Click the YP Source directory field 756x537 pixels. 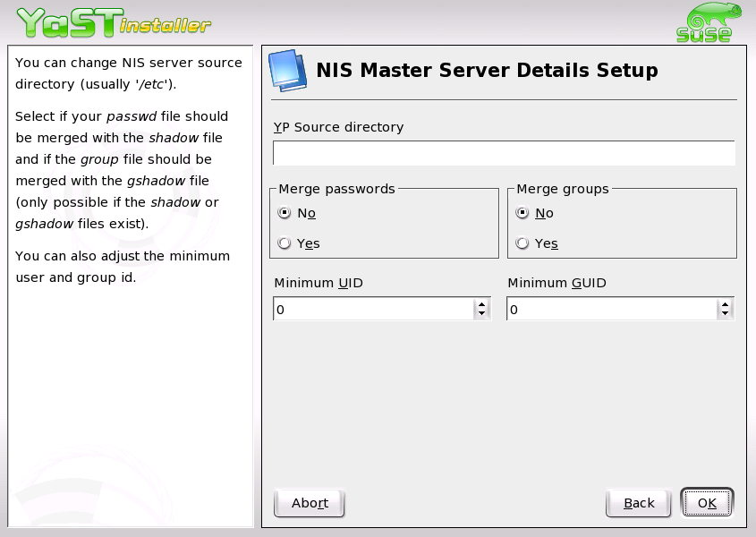(504, 152)
